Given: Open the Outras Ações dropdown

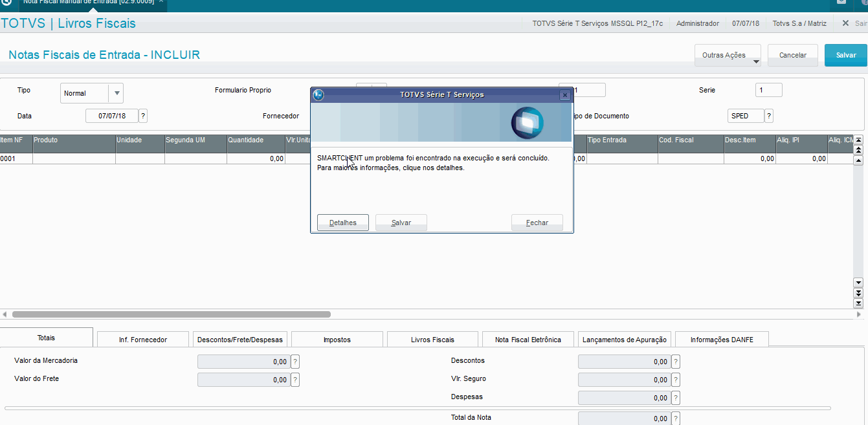Looking at the screenshot, I should [x=728, y=55].
